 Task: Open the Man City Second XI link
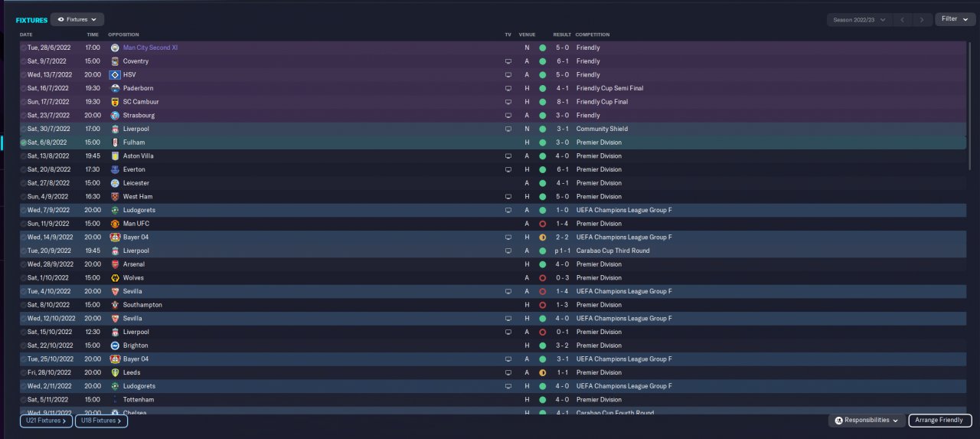[150, 48]
